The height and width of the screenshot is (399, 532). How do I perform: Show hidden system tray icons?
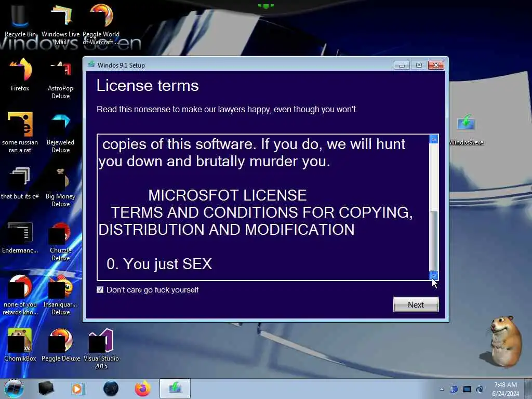click(x=442, y=390)
